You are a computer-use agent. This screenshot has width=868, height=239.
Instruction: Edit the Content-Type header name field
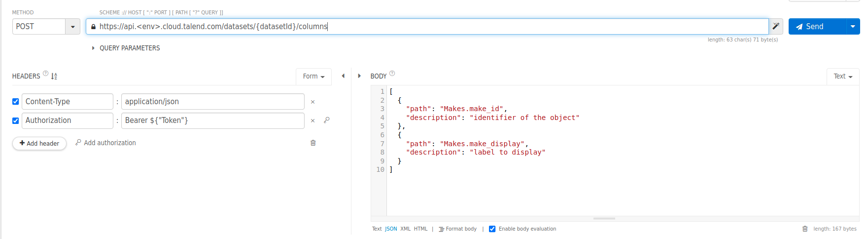click(68, 102)
